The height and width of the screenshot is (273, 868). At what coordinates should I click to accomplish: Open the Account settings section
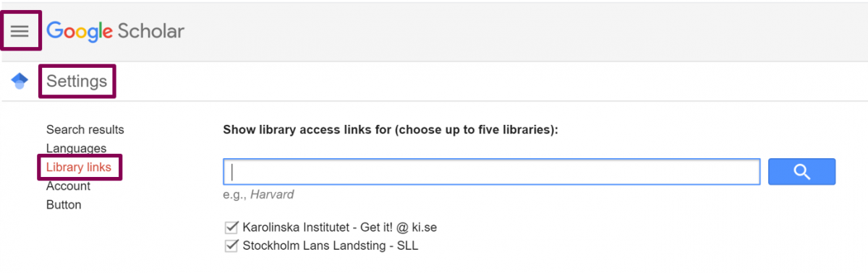(68, 186)
